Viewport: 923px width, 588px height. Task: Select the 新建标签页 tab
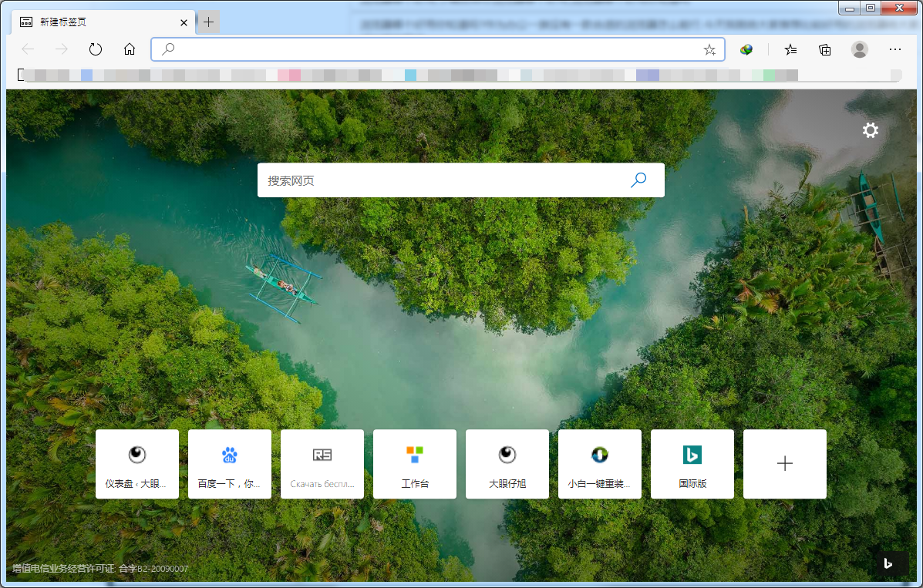click(93, 22)
